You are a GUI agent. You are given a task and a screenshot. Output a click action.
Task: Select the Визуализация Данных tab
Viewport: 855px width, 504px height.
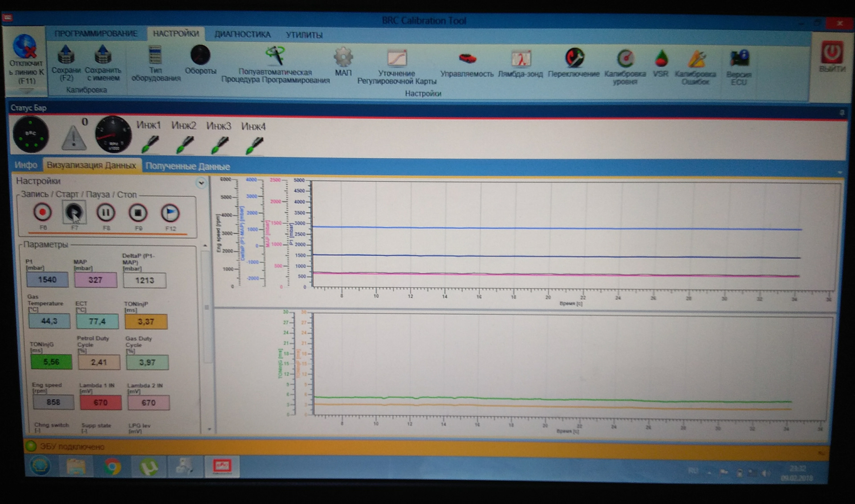coord(91,165)
